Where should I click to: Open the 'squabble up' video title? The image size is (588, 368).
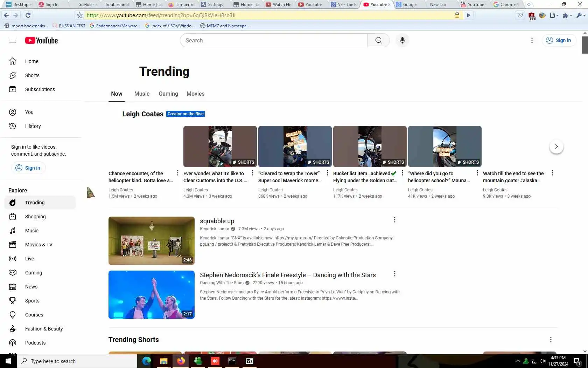pyautogui.click(x=217, y=221)
